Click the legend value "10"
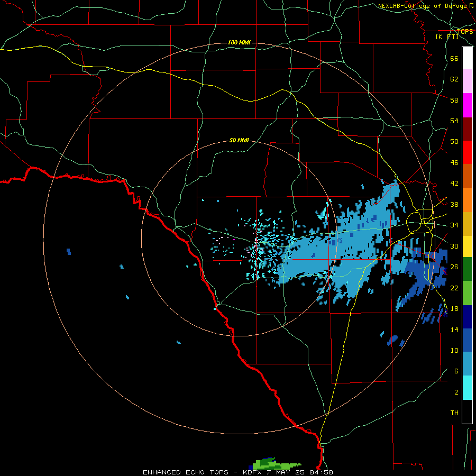This screenshot has height=476, width=476. (x=454, y=350)
